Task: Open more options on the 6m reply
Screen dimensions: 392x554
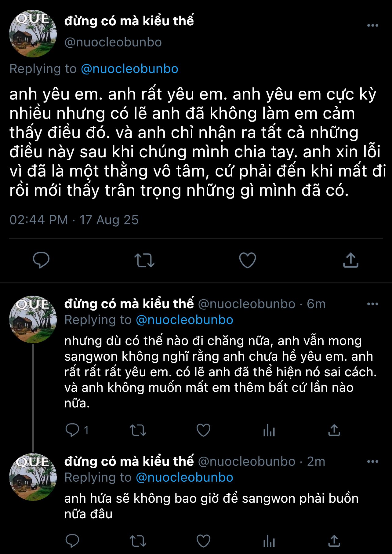Action: click(x=372, y=304)
